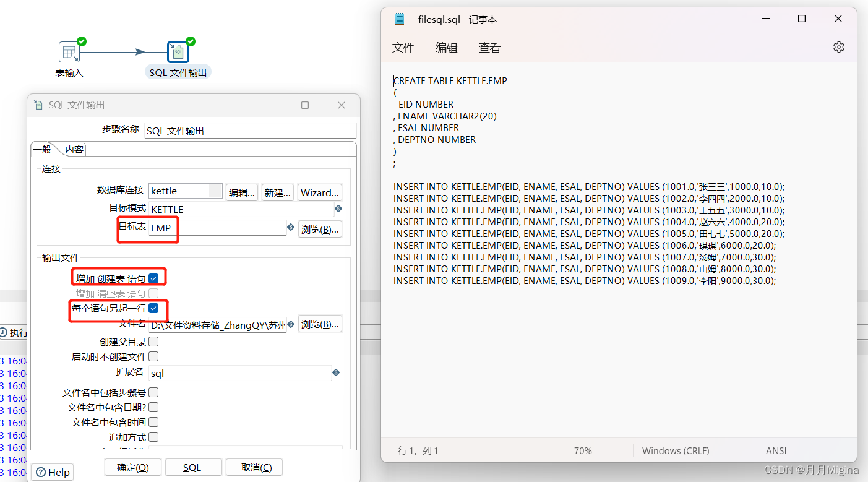
Task: Click into the 扩展名 sql field
Action: coord(240,373)
